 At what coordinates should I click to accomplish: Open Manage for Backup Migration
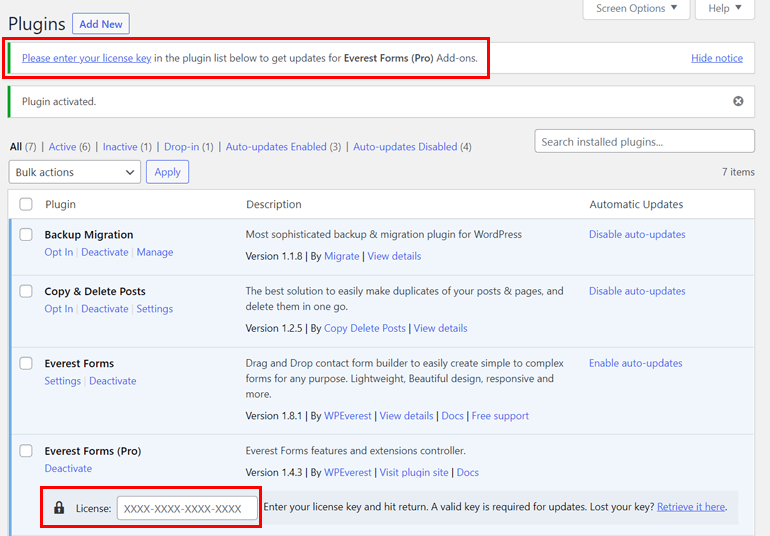tap(155, 252)
